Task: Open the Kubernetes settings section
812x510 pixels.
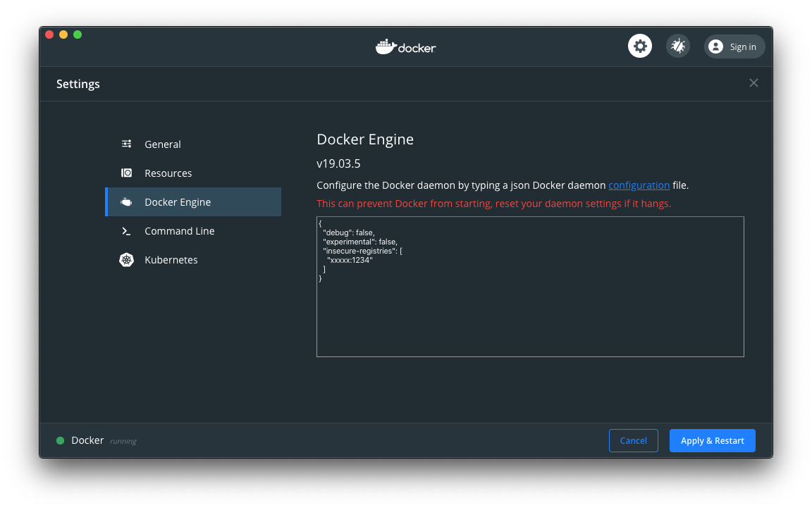Action: (171, 260)
